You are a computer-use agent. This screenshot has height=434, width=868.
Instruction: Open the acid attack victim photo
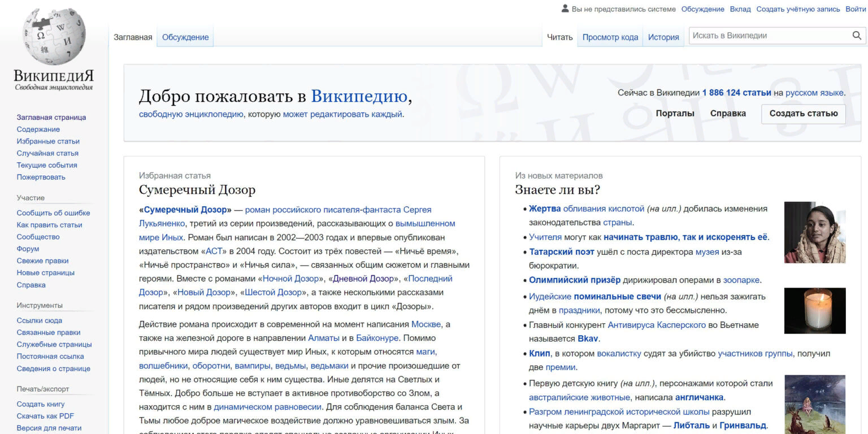pos(815,232)
